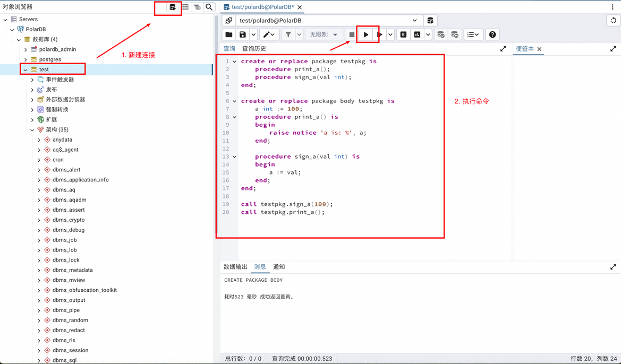Viewport: 621px width, 364px height.
Task: Click the Edit pencil icon
Action: (x=269, y=34)
